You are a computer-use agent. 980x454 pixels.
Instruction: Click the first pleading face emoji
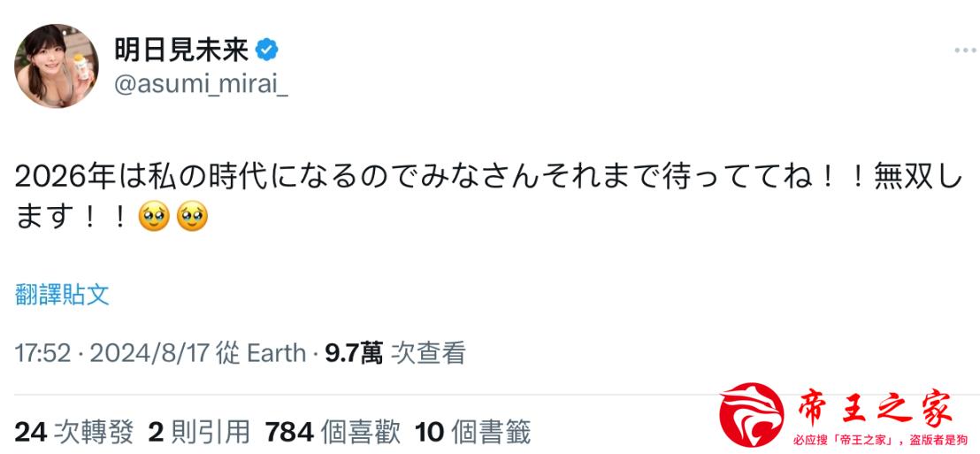(x=155, y=217)
